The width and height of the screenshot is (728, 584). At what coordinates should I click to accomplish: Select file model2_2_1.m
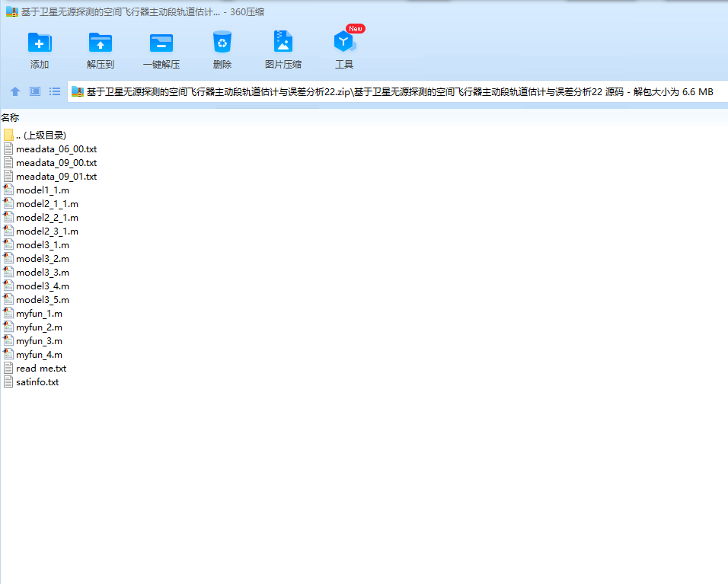[41, 217]
